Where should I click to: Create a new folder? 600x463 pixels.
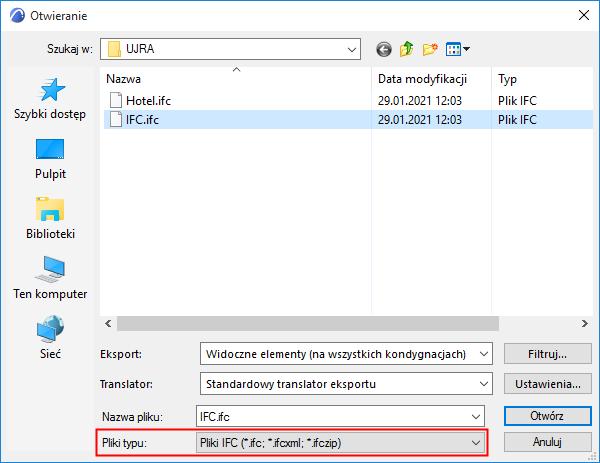click(430, 49)
